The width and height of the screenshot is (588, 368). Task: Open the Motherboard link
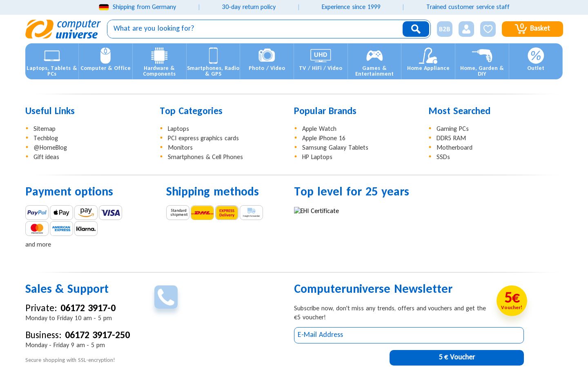[454, 148]
